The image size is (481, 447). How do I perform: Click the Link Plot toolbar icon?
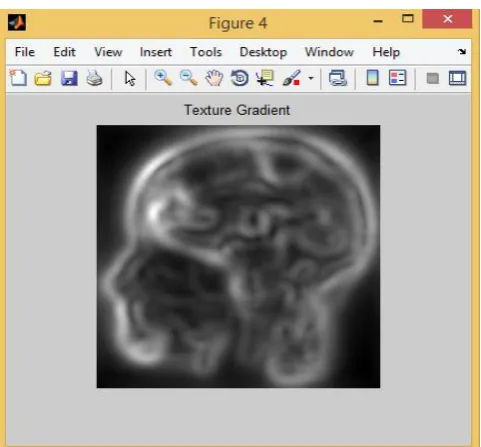point(338,79)
